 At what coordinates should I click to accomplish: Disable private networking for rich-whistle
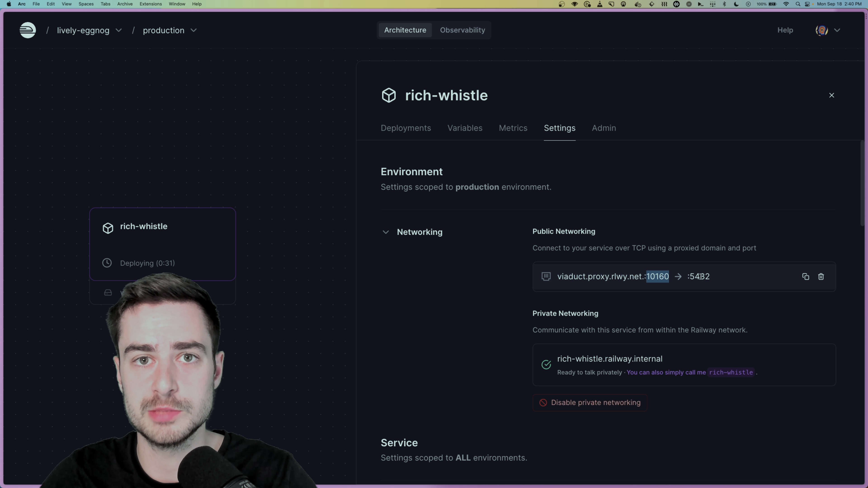[589, 402]
